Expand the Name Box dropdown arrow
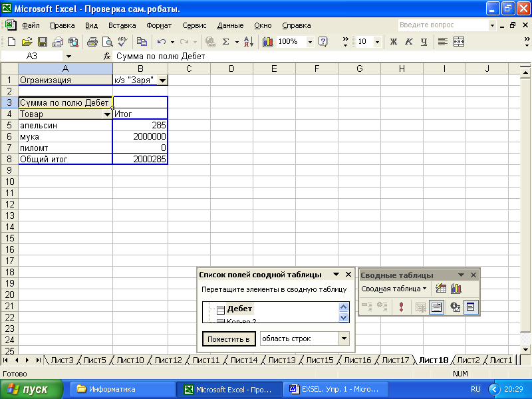Image resolution: width=532 pixels, height=399 pixels. click(69, 57)
